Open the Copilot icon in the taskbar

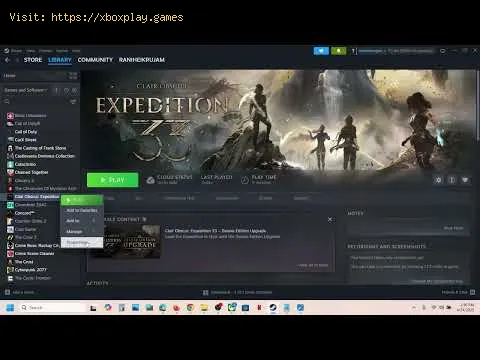click(x=108, y=308)
